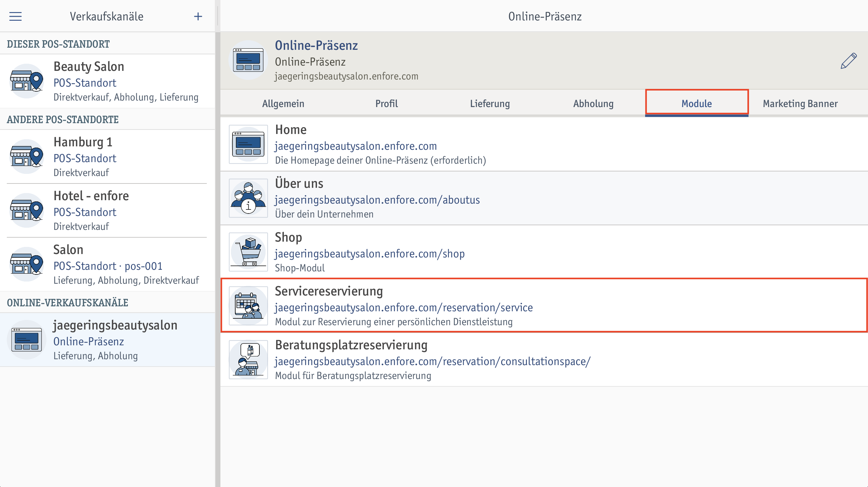Click 'Shop-Modul' description text
Image resolution: width=868 pixels, height=487 pixels.
coord(300,268)
